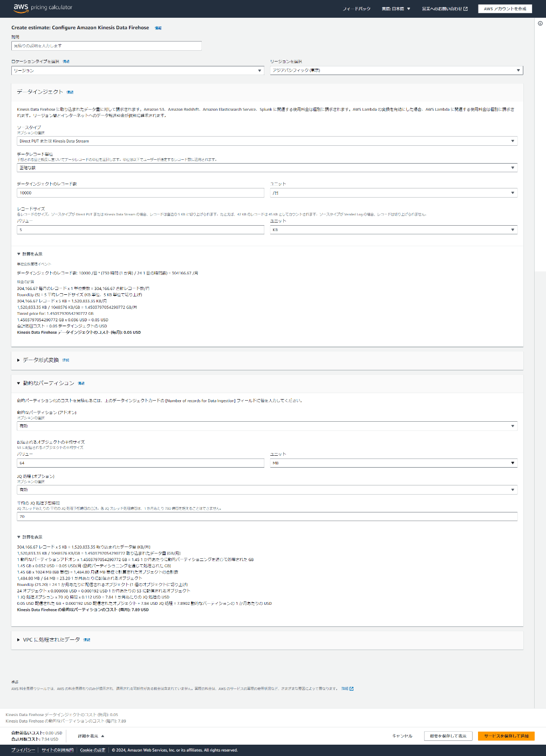
Task: Select the 合計月間コスト: 7.94 USD text
Action: tap(35, 739)
